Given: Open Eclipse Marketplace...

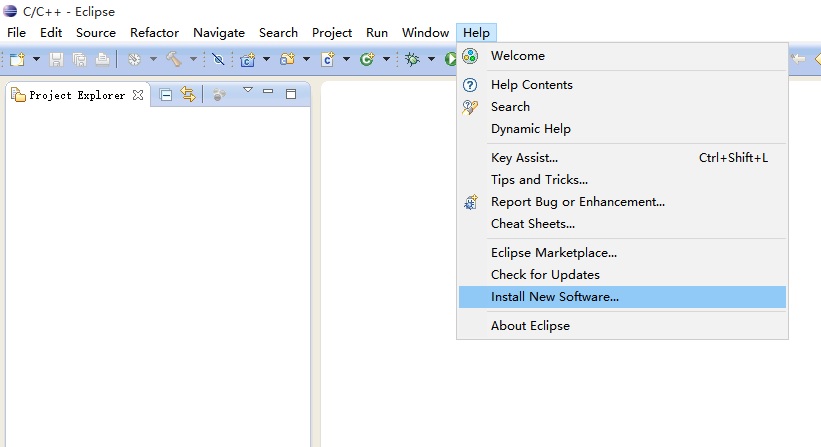Looking at the screenshot, I should click(622, 253).
